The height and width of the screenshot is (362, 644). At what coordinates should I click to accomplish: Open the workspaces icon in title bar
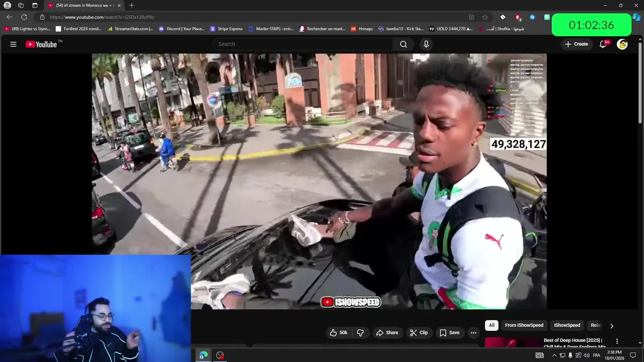[21, 6]
